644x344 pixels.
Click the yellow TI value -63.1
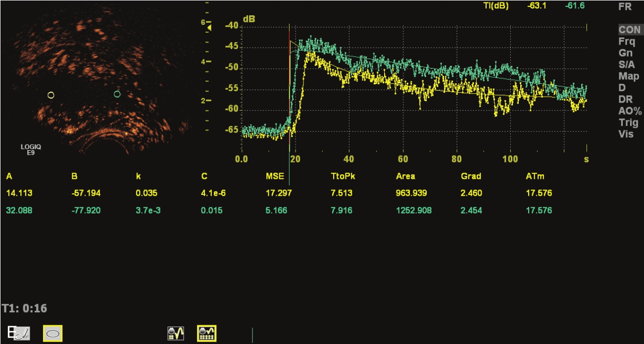[538, 6]
